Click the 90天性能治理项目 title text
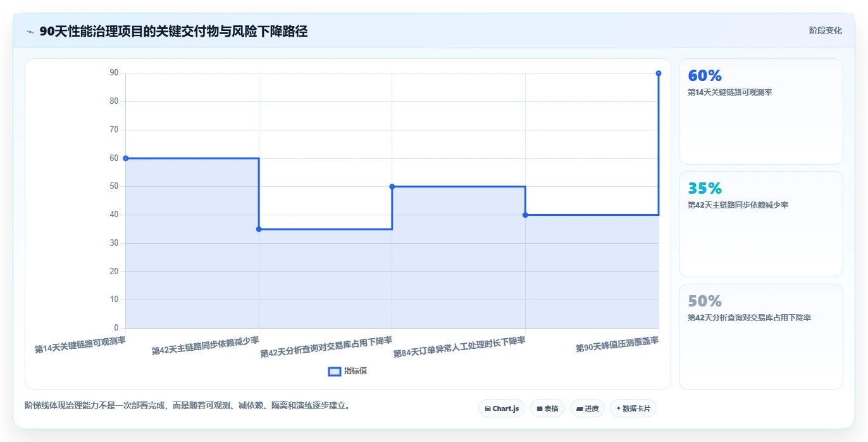Viewport: 868px width, 442px height. (x=173, y=32)
